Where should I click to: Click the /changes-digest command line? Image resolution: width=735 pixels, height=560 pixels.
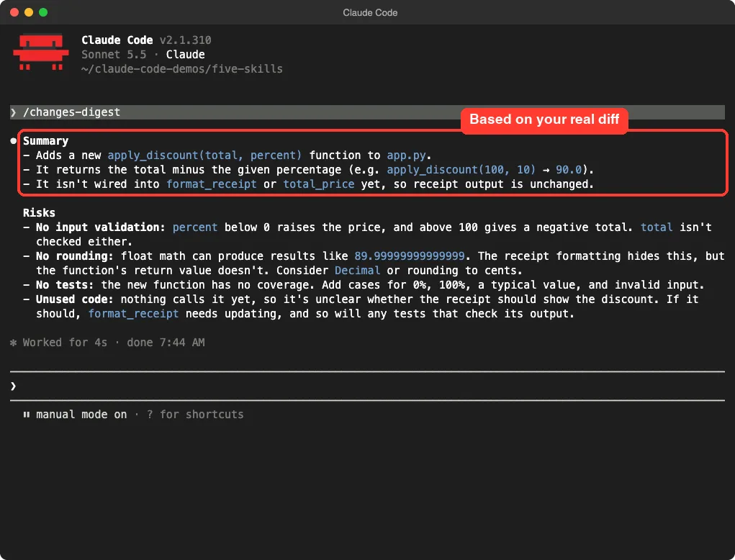pyautogui.click(x=367, y=112)
